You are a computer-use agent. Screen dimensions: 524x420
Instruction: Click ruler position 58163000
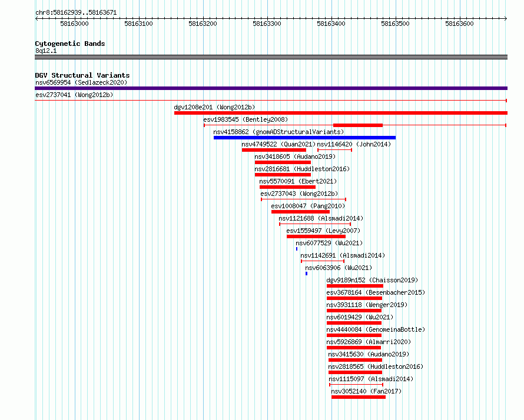(74, 24)
